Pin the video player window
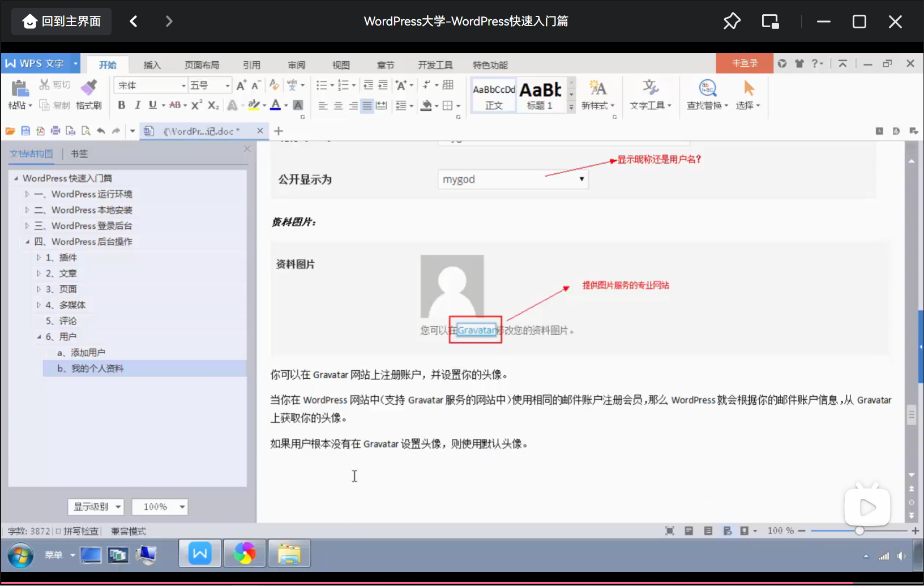This screenshot has height=586, width=924. click(731, 22)
